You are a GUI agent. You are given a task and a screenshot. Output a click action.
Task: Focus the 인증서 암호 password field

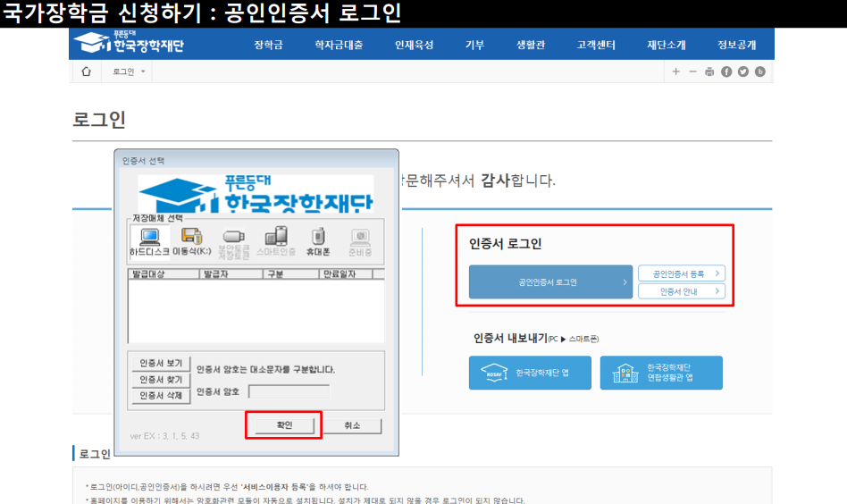tap(289, 391)
